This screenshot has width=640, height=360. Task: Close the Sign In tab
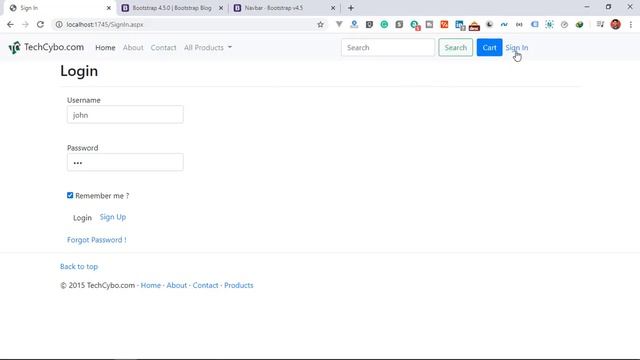pyautogui.click(x=109, y=8)
